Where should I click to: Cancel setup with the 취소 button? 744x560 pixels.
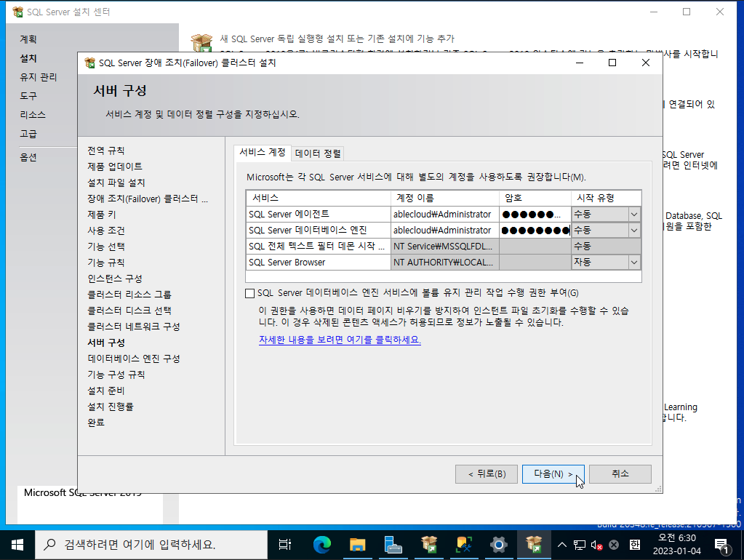click(620, 474)
